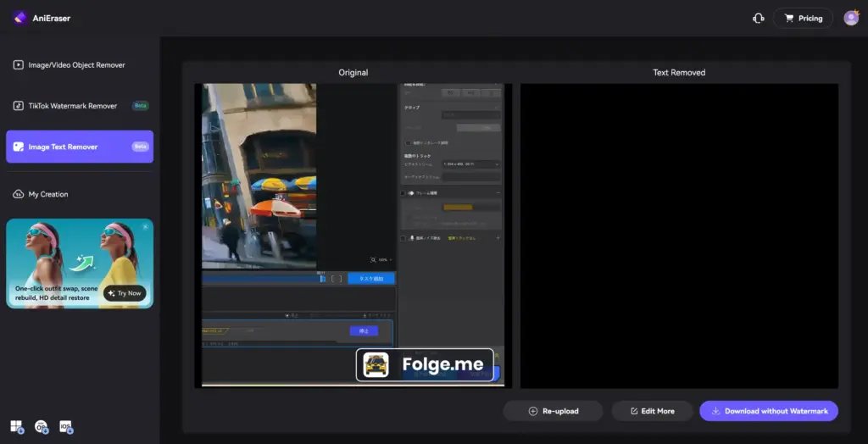Select Image Text Remover
This screenshot has width=868, height=444.
click(x=80, y=147)
